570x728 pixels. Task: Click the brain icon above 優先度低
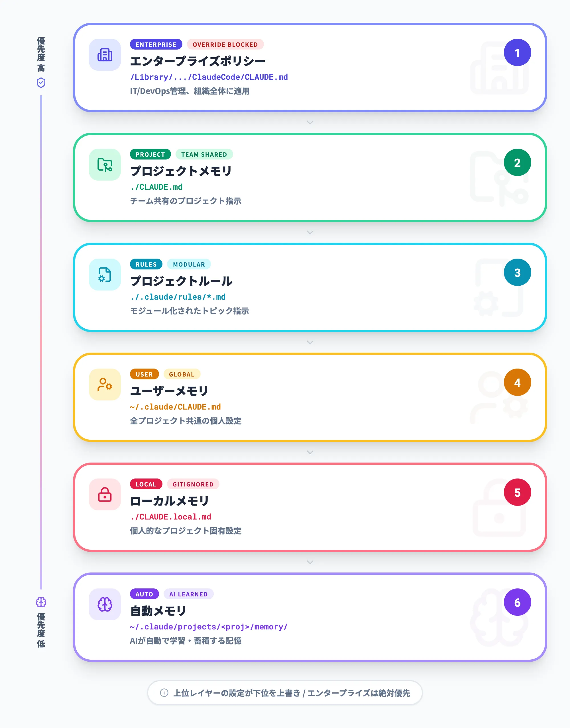[x=41, y=602]
